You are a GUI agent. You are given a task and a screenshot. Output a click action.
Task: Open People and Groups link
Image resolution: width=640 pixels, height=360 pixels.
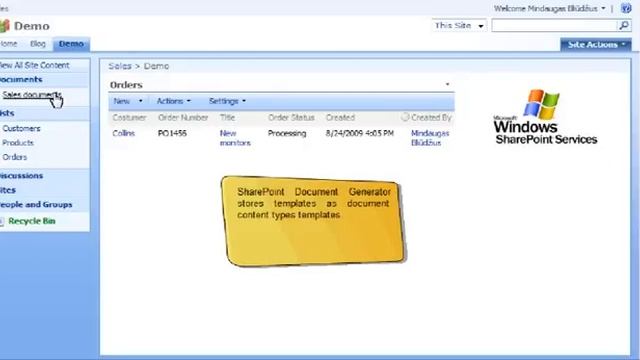tap(36, 204)
